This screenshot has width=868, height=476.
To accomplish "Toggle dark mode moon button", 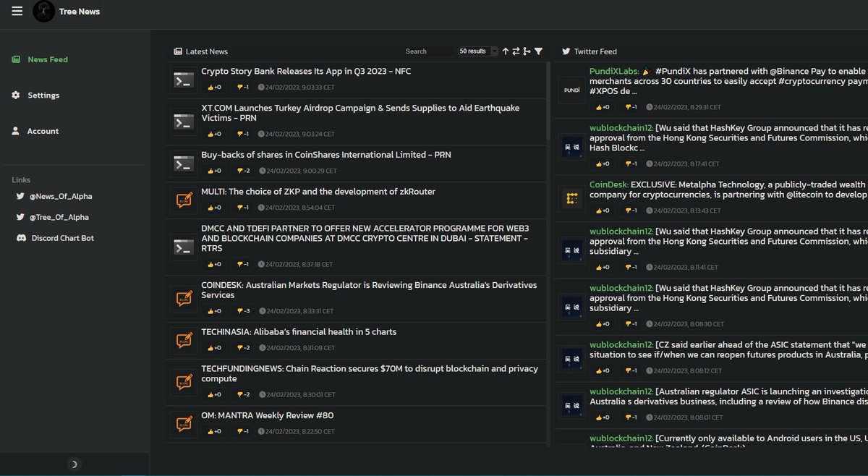I will coord(75,464).
